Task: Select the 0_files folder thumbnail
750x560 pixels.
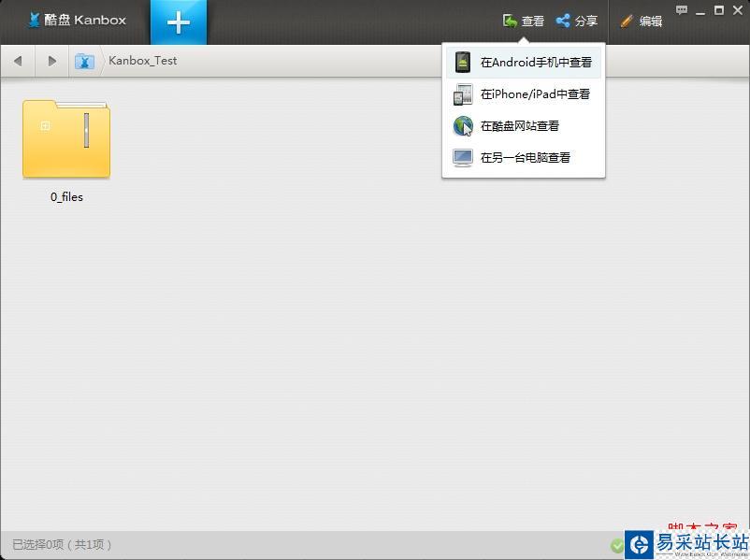Action: point(66,138)
